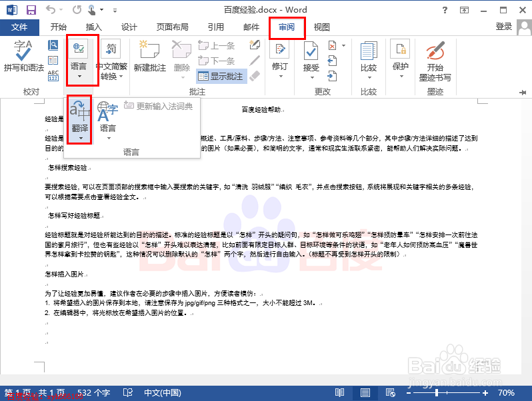Click the thesaurus book icon
The width and height of the screenshot is (532, 401).
point(53,61)
